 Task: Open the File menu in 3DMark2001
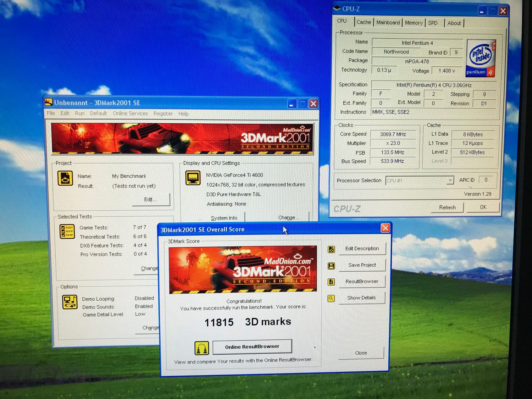coord(51,113)
